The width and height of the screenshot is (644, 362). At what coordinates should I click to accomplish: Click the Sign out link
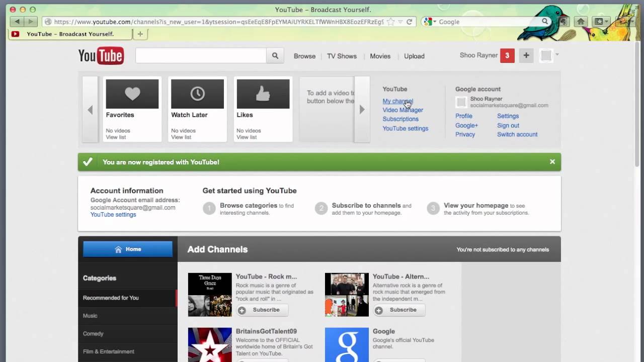[x=508, y=126]
